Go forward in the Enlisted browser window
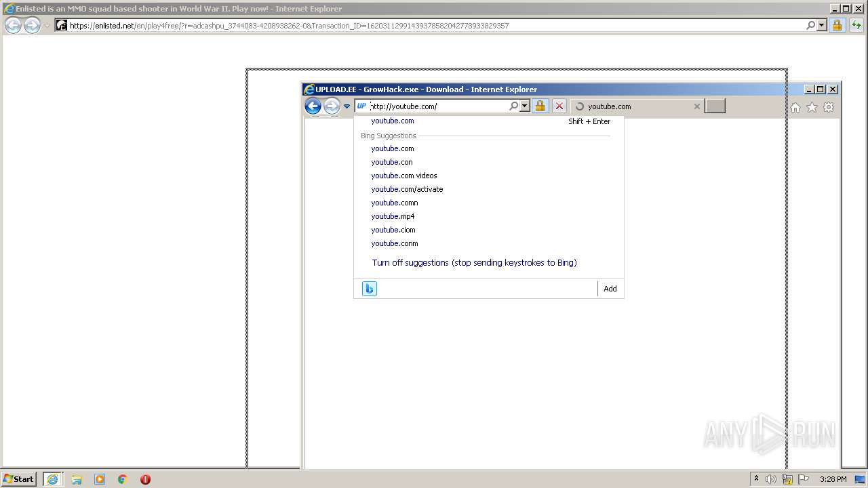The image size is (868, 488). (x=32, y=25)
